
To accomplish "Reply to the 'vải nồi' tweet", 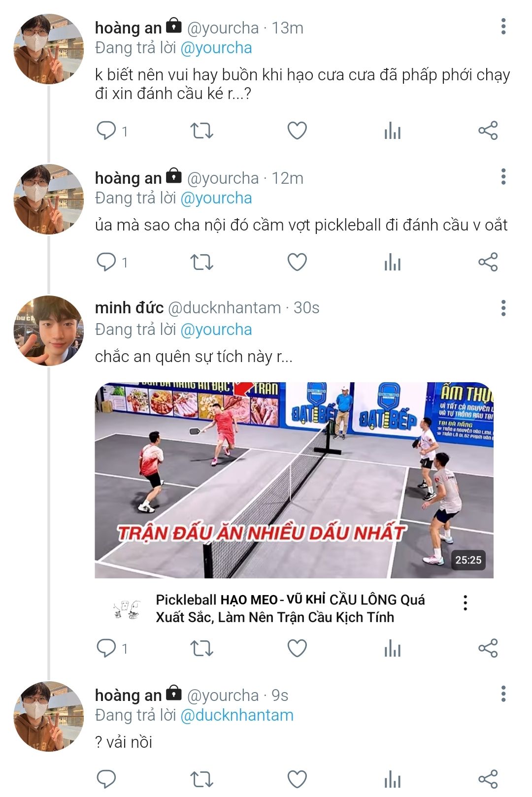I will point(106,779).
